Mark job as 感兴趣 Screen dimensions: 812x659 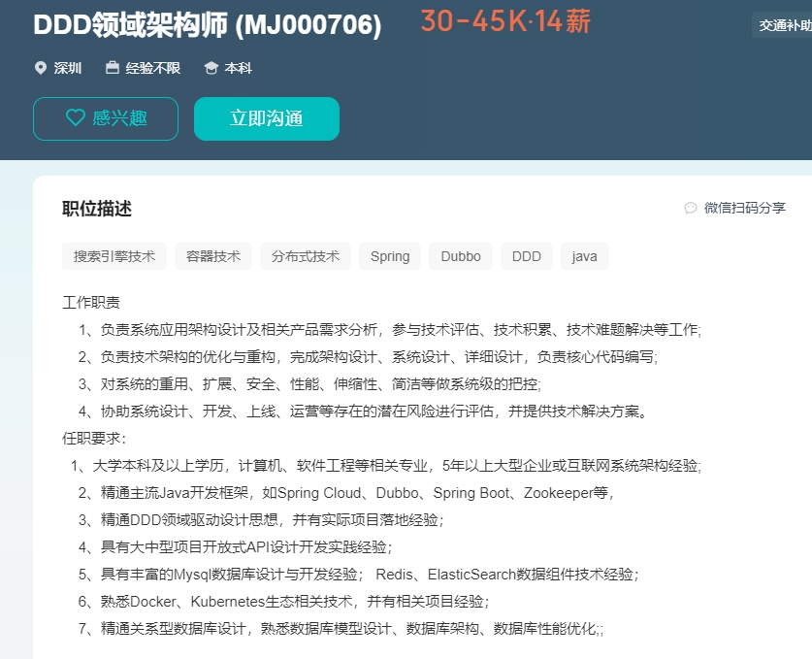[106, 118]
